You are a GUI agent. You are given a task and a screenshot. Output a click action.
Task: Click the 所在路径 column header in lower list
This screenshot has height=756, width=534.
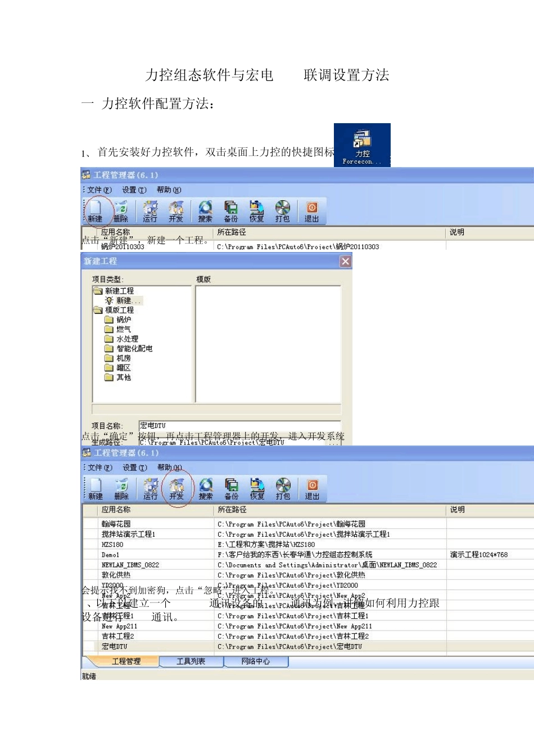point(330,510)
